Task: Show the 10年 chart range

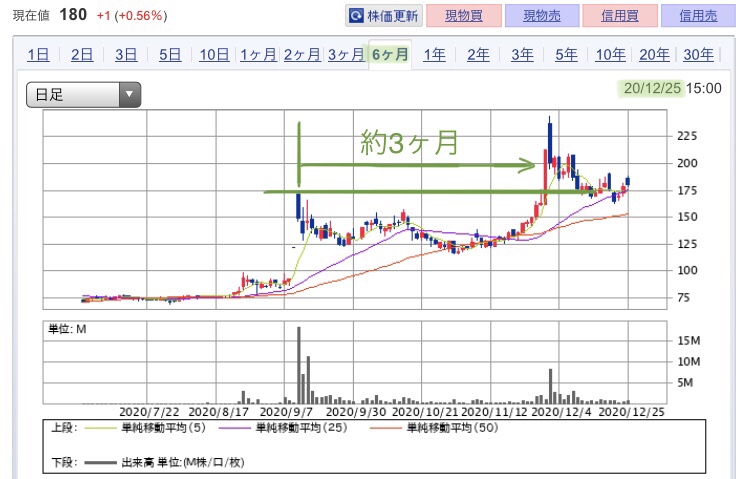Action: point(610,55)
